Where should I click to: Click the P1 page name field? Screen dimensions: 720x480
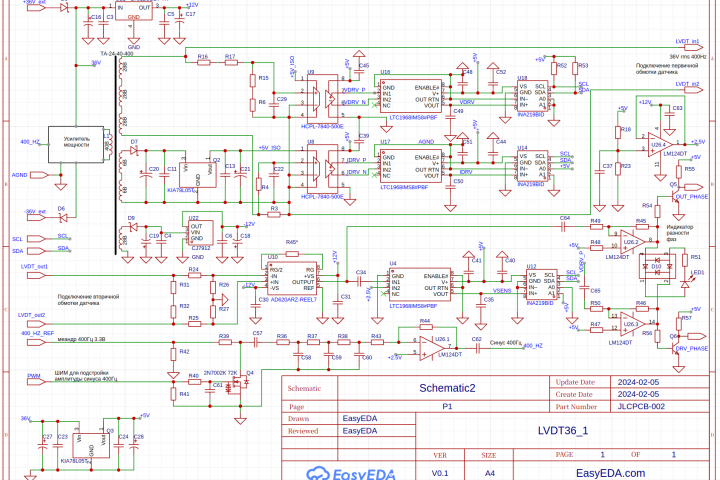[x=447, y=407]
